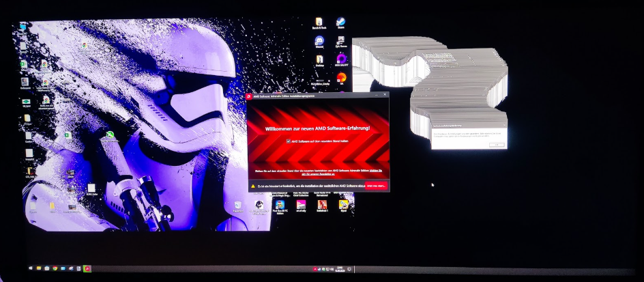Select the Epic Games desktop icon
This screenshot has height=282, width=644.
(341, 42)
